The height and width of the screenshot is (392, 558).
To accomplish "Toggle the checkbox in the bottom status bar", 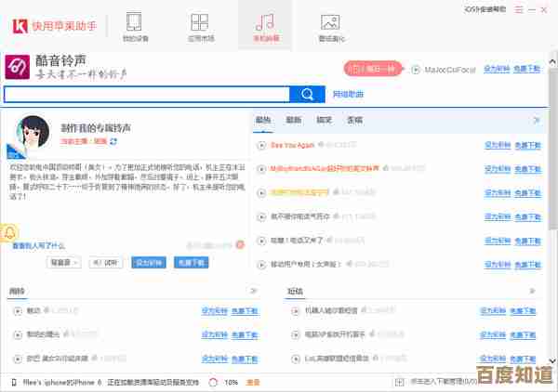I will coord(398,382).
